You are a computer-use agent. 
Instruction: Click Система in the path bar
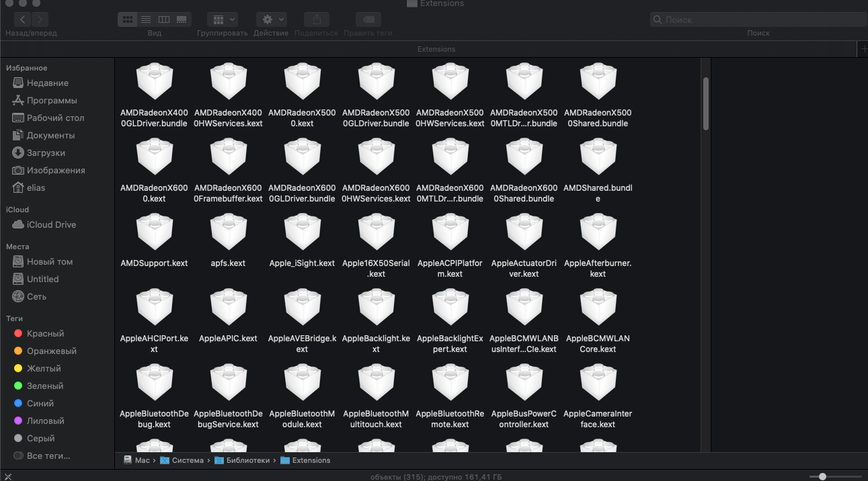[x=182, y=460]
